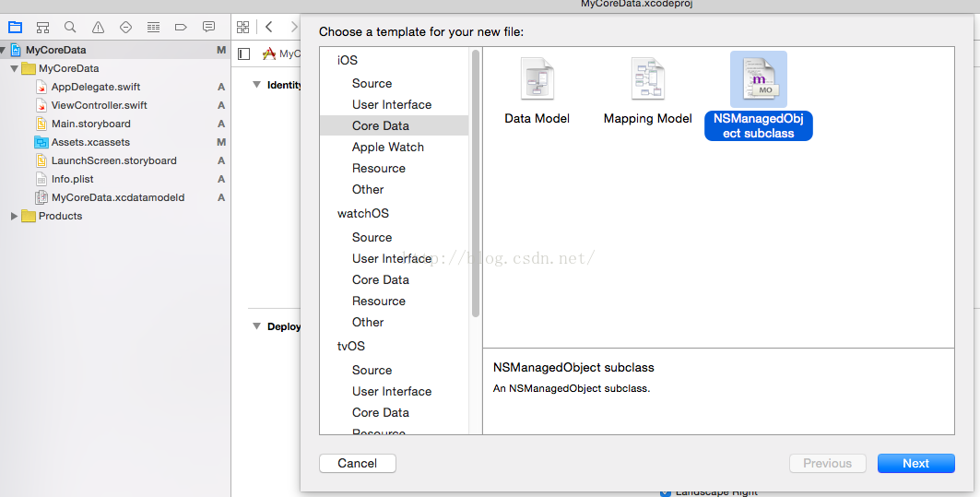This screenshot has width=980, height=497.
Task: Select LaunchScreen.storyboard in the navigator
Action: [x=113, y=160]
